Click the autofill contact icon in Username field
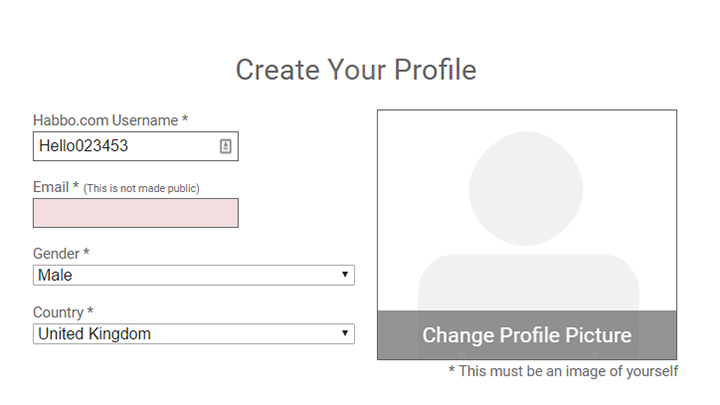This screenshot has width=720, height=405. 225,146
